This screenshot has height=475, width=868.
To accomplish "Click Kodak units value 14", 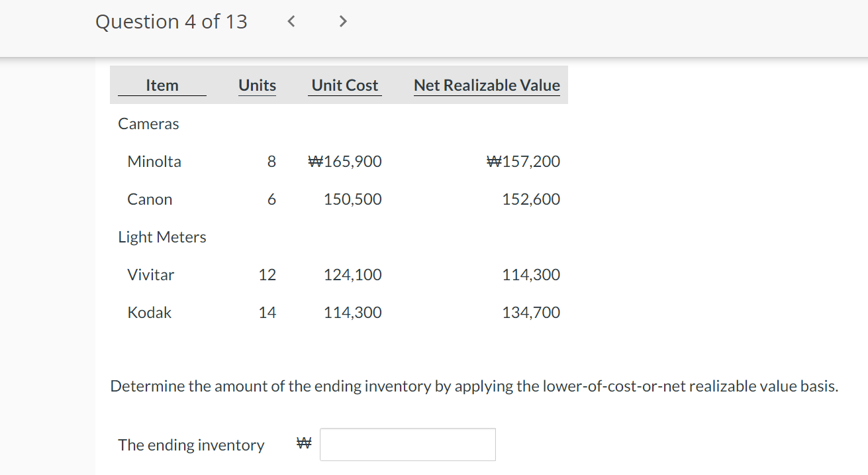I will point(267,313).
